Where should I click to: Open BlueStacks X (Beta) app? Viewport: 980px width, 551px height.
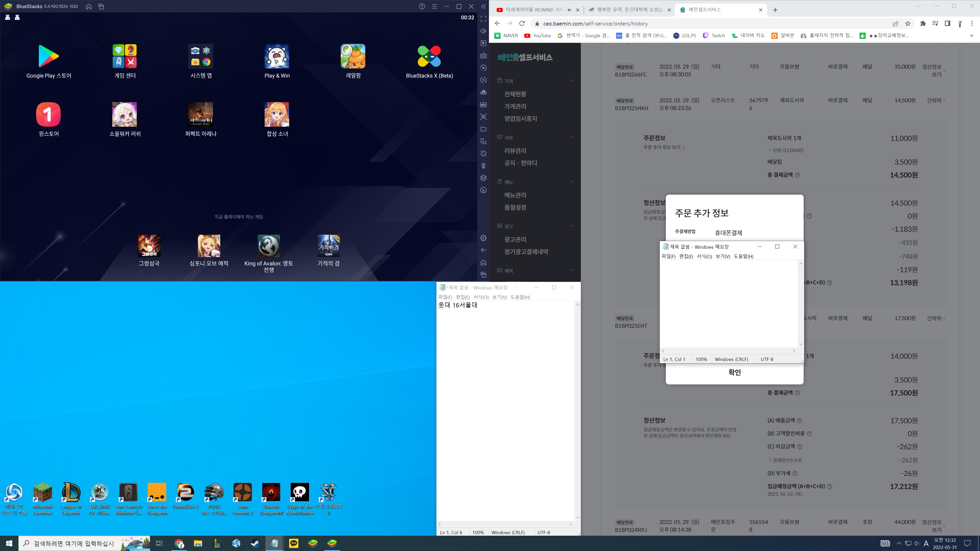point(429,56)
